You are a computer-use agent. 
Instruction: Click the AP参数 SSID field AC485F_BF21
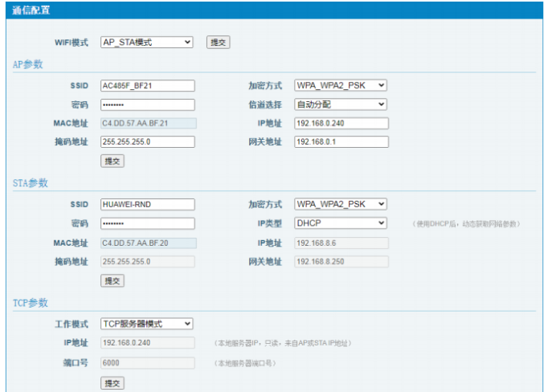[x=147, y=85]
